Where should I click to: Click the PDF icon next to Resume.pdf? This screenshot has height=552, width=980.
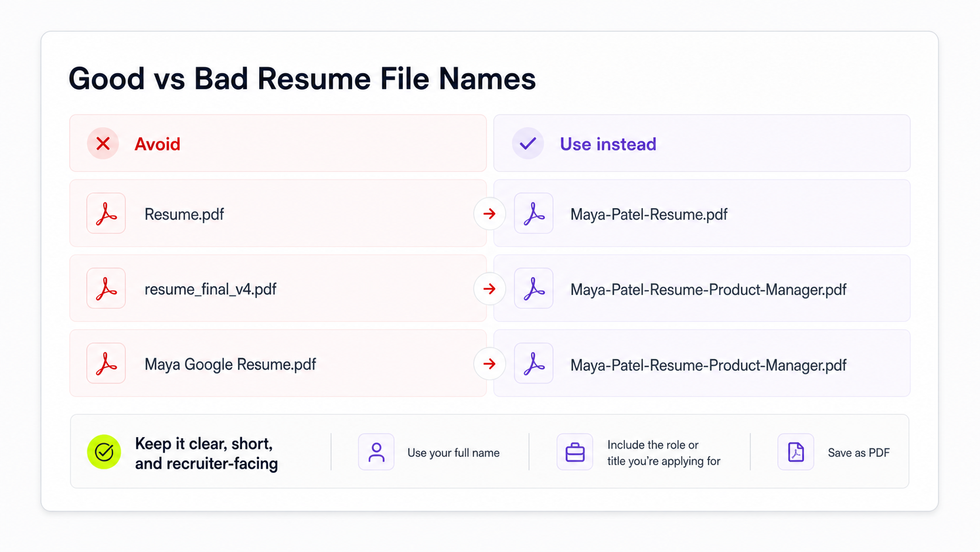[106, 214]
